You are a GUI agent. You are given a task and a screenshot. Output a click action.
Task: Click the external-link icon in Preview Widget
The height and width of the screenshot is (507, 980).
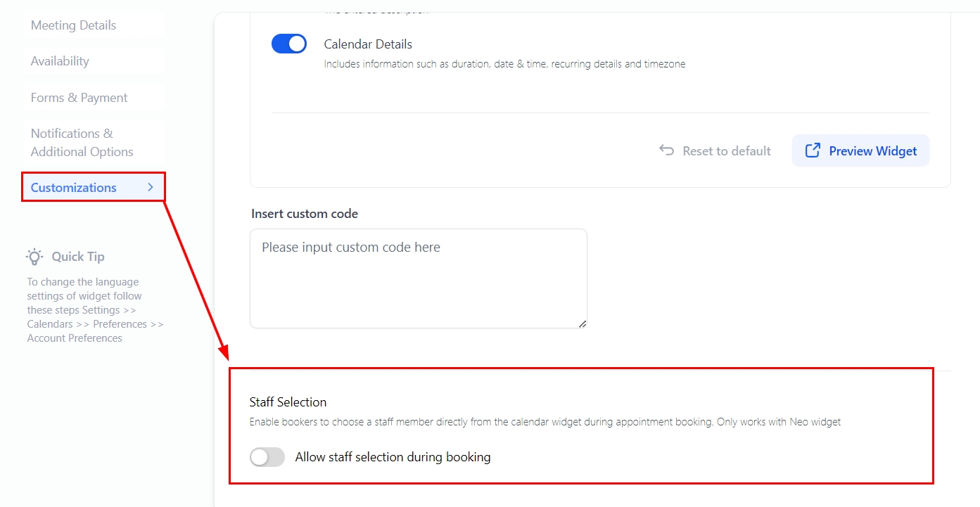point(813,150)
